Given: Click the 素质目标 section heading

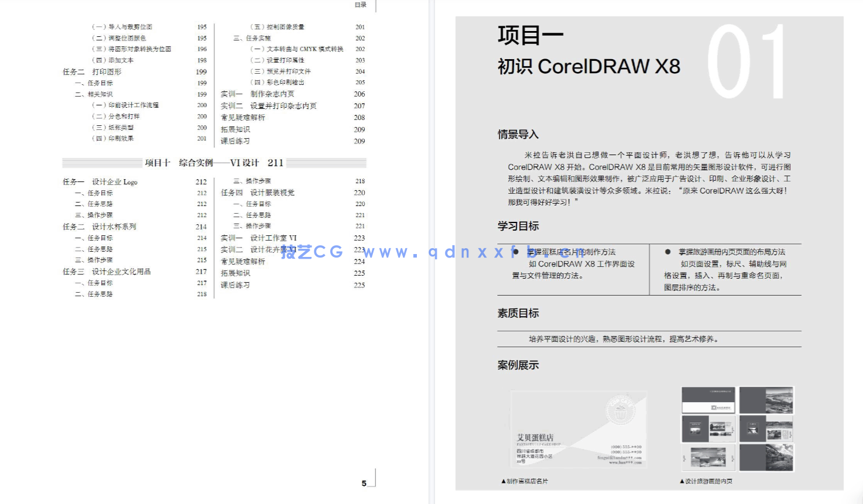Looking at the screenshot, I should (518, 313).
